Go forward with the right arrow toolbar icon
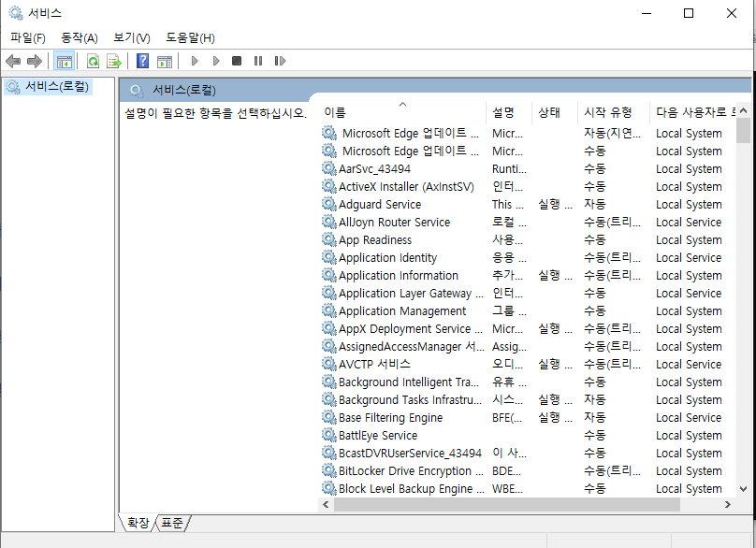 pyautogui.click(x=35, y=61)
